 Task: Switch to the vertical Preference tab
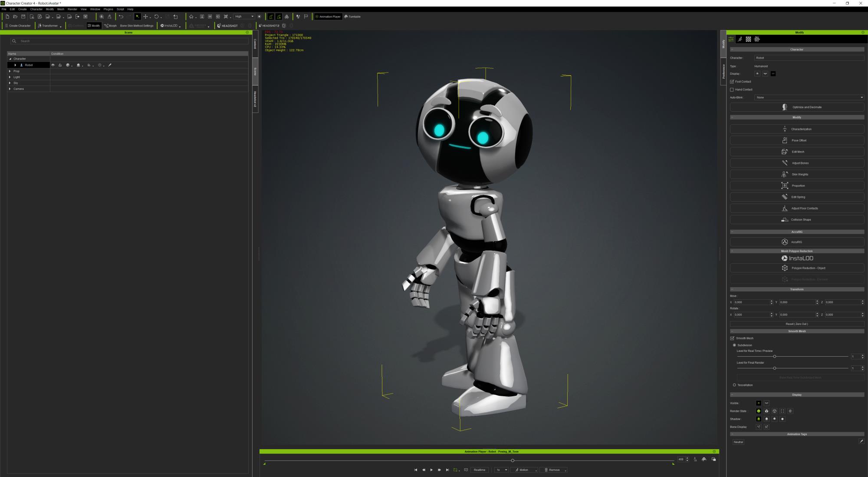click(723, 72)
